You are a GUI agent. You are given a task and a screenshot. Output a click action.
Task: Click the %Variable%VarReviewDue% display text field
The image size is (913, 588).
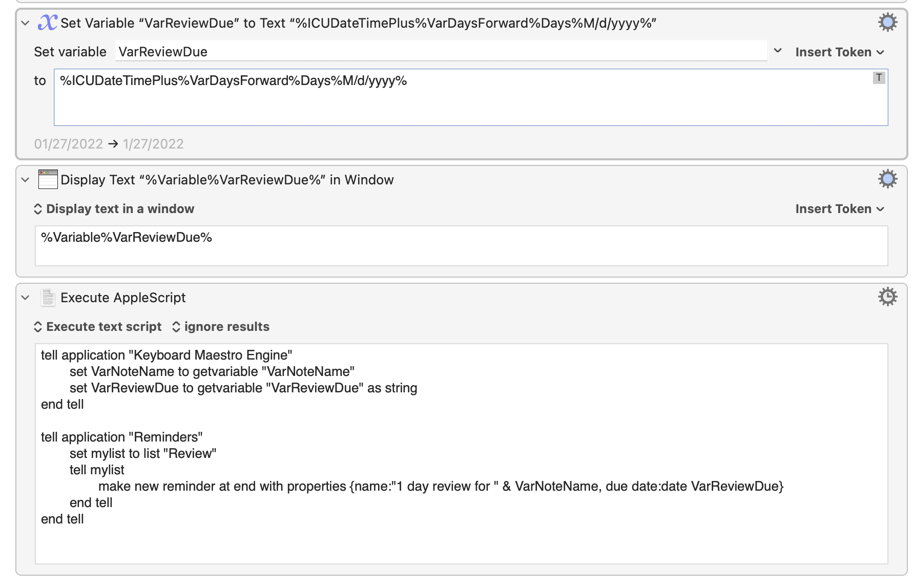(x=461, y=246)
